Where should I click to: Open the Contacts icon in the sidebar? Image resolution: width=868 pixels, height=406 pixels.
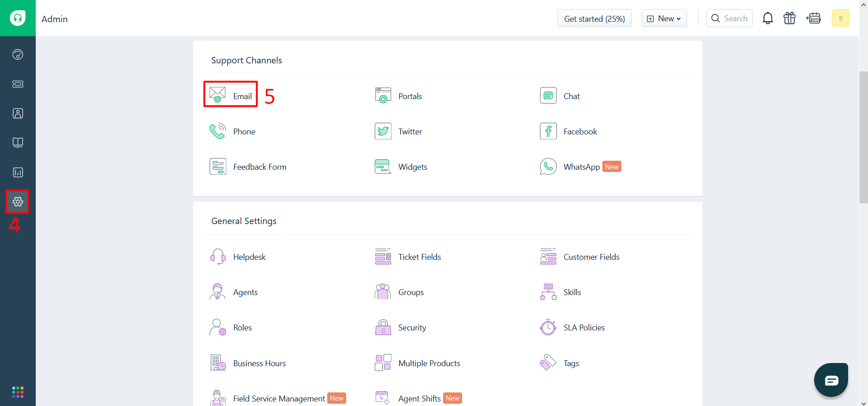[x=18, y=114]
